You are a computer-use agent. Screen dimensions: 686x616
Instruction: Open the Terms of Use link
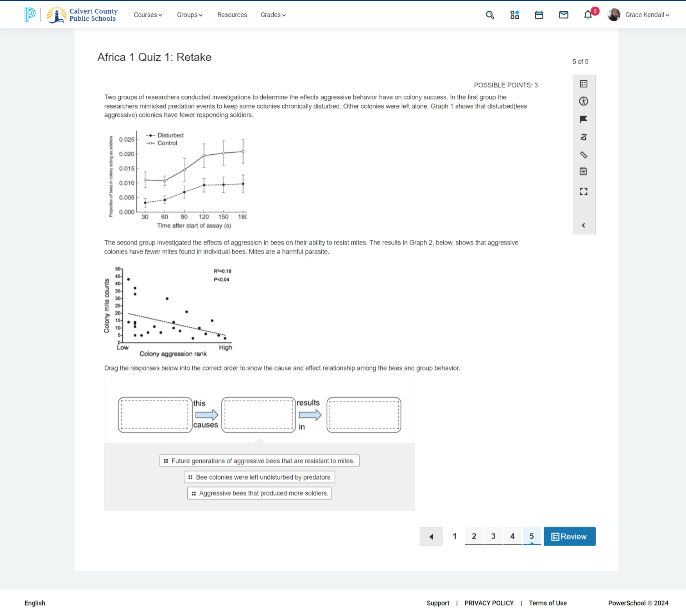pos(548,603)
